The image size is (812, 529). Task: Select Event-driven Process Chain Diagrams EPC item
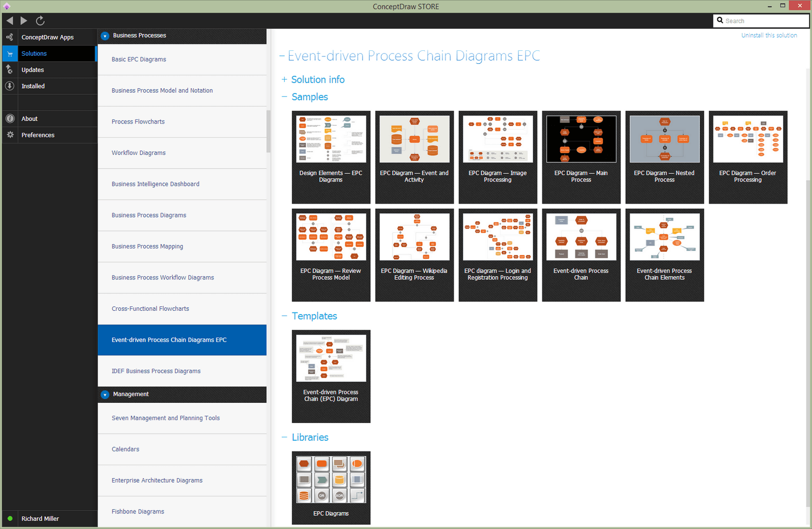tap(182, 340)
